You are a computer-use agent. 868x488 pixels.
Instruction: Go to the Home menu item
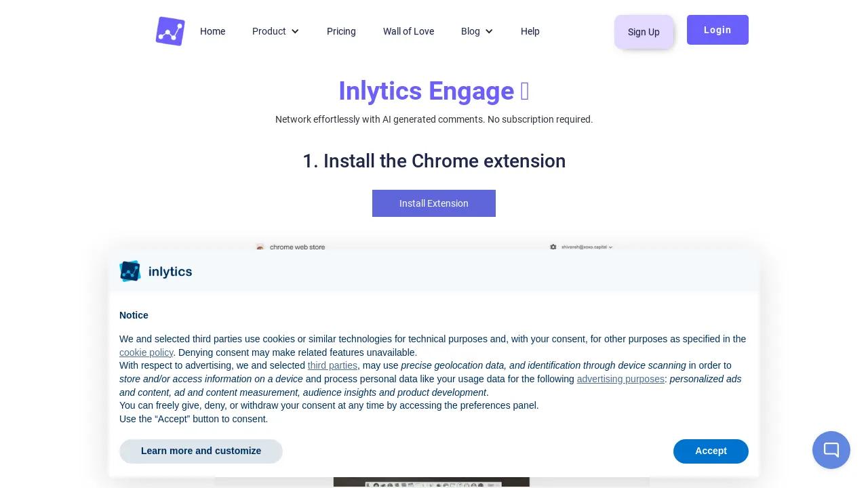(212, 31)
